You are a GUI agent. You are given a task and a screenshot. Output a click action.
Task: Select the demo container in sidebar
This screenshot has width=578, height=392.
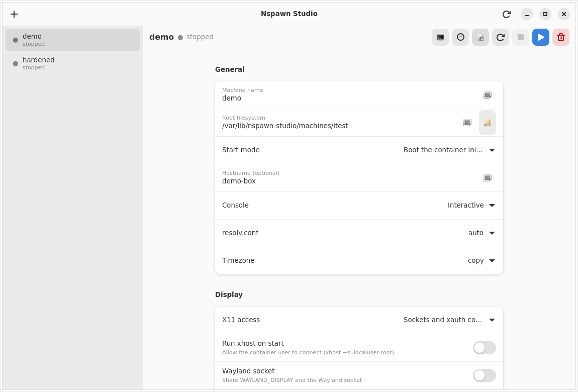73,40
